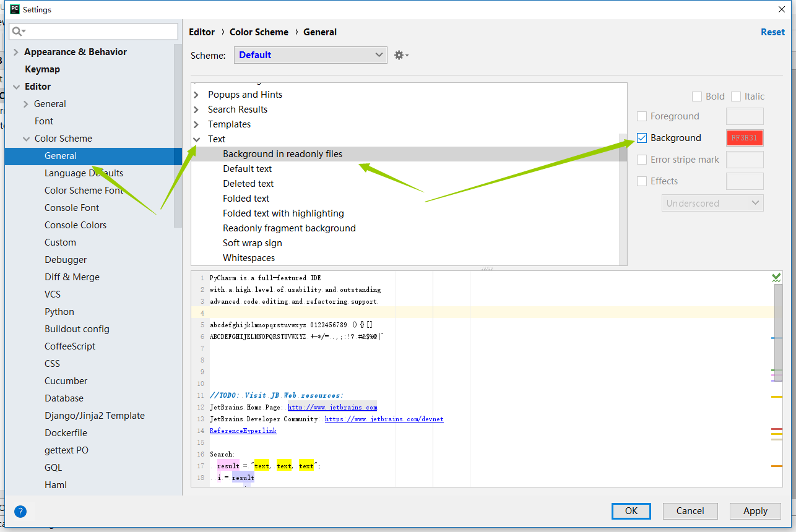
Task: Tick the Foreground checkbox
Action: point(642,116)
